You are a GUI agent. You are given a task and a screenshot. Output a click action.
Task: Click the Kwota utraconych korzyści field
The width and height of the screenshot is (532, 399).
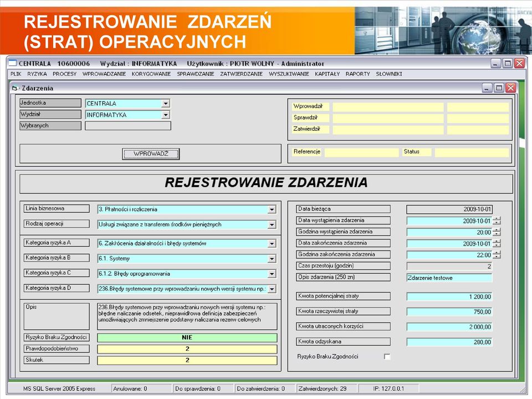pyautogui.click(x=449, y=327)
